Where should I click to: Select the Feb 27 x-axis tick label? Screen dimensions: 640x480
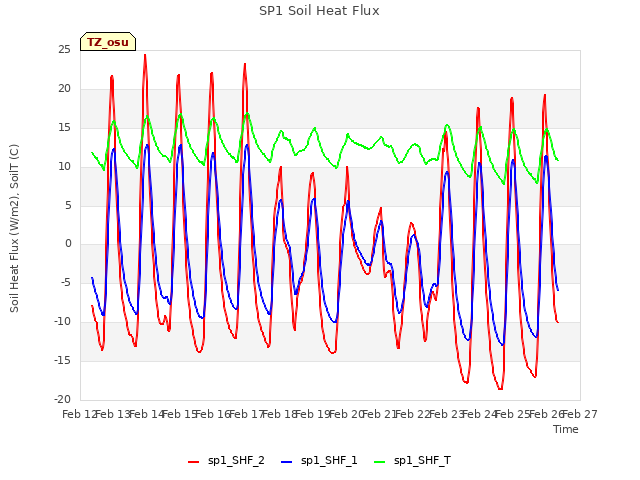click(x=580, y=414)
